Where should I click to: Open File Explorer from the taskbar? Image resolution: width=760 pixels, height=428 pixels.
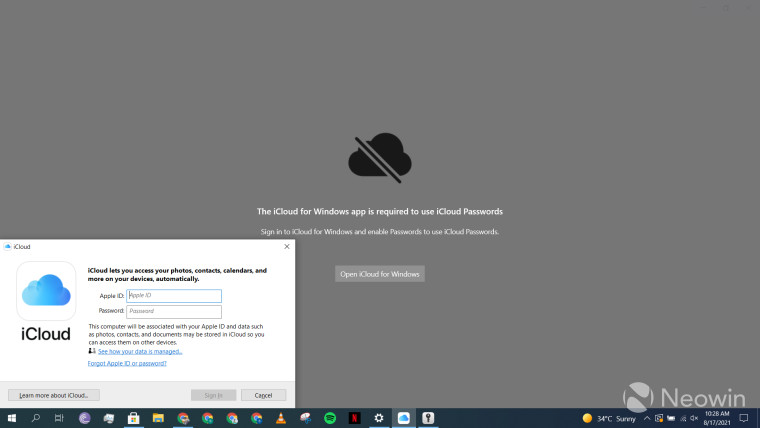point(158,418)
